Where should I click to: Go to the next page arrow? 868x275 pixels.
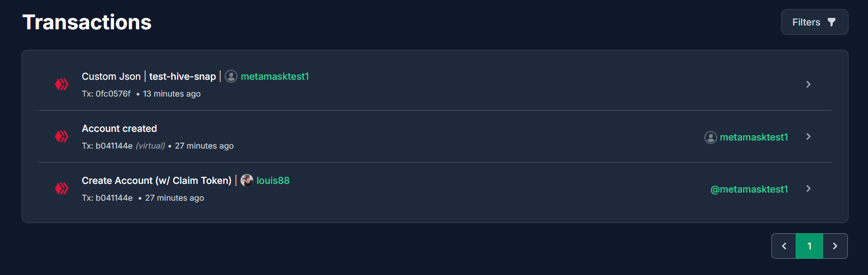(x=835, y=246)
